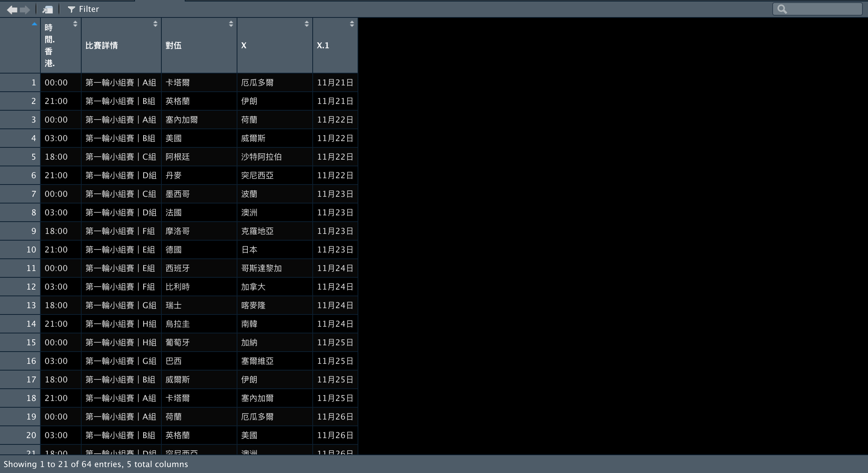
Task: Sort by 比賽詳情 column sort arrows
Action: pyautogui.click(x=155, y=24)
